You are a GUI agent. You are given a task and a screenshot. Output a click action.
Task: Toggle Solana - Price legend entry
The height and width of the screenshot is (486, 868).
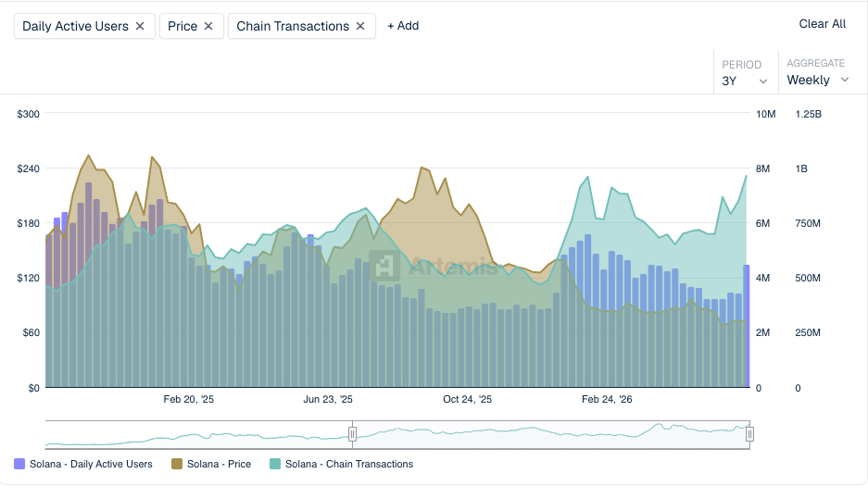[211, 464]
